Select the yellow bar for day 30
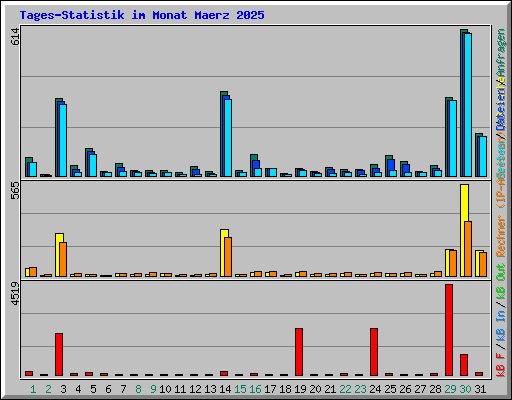This screenshot has width=512, height=400. tap(464, 230)
